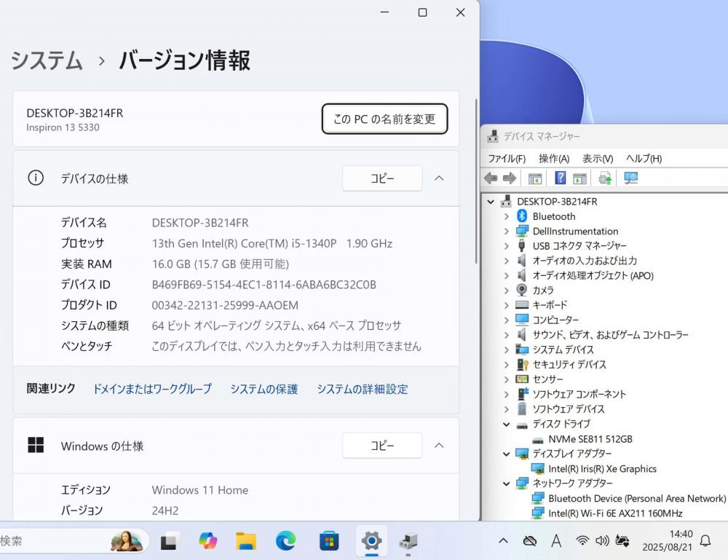
Task: Select the セキュリティ デバイス icon
Action: tap(522, 365)
